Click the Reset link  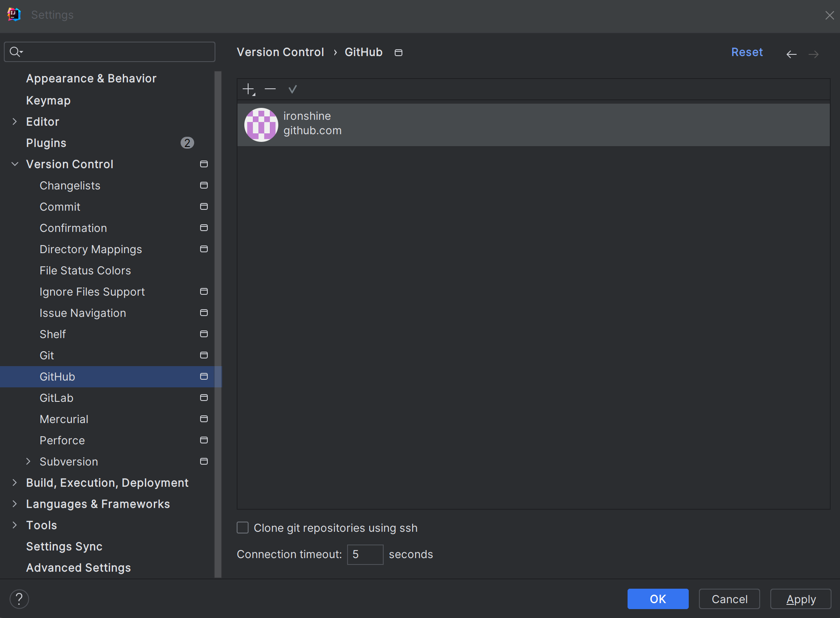[747, 52]
